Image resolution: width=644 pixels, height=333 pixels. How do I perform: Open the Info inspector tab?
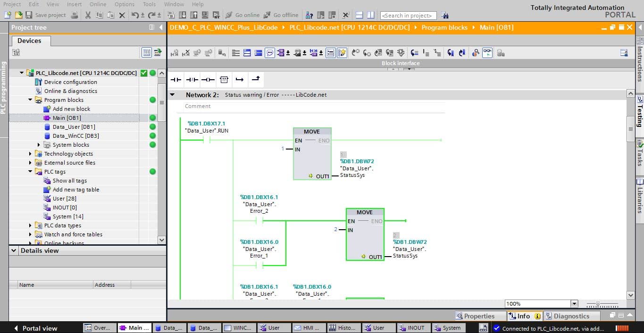(x=524, y=316)
